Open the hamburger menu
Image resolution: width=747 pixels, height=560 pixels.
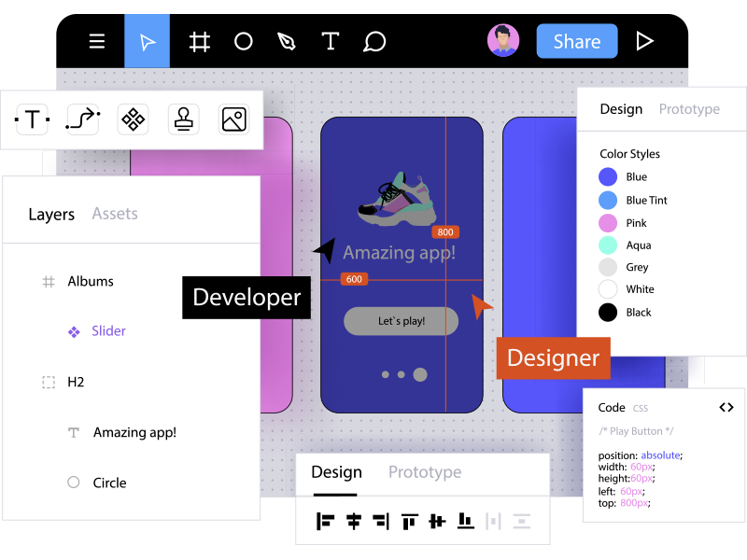[97, 41]
